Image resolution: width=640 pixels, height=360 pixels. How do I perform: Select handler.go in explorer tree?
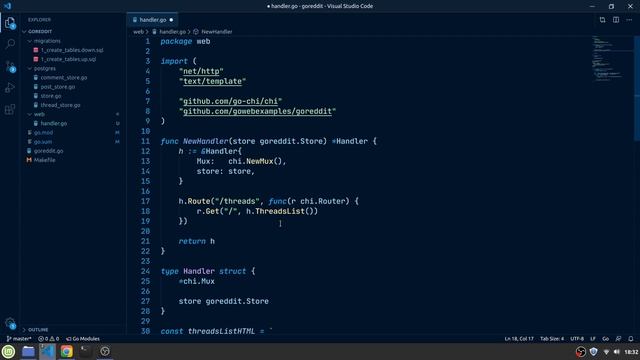53,123
